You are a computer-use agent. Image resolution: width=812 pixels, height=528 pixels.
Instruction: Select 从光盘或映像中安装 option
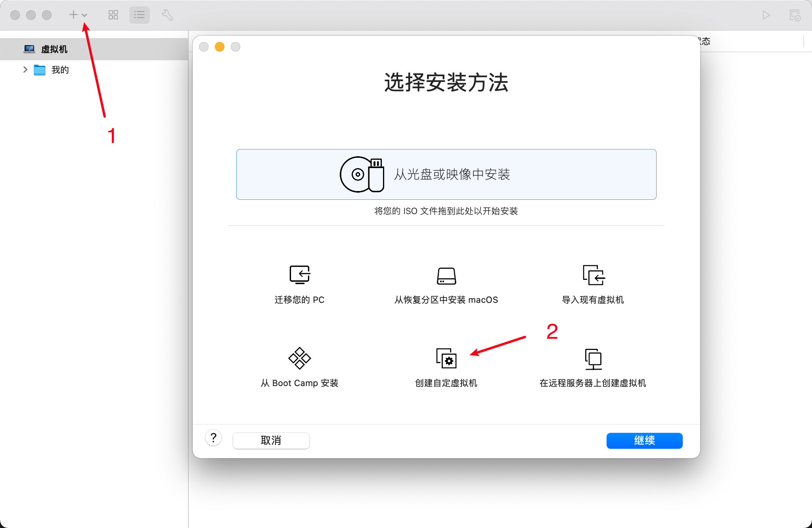pyautogui.click(x=446, y=174)
